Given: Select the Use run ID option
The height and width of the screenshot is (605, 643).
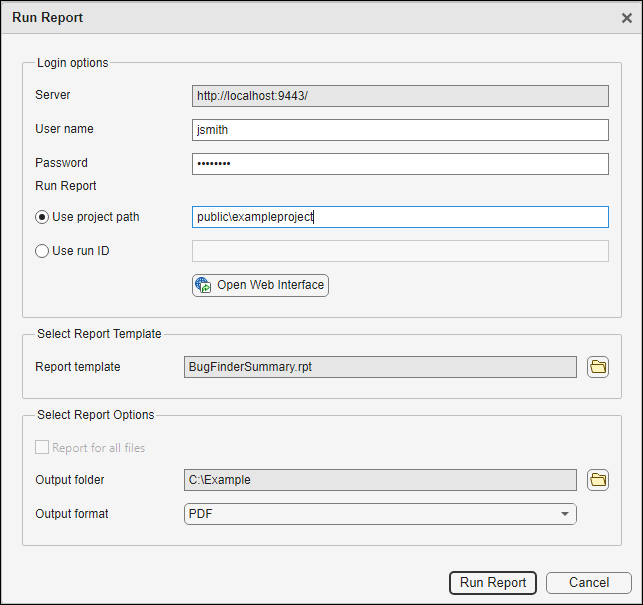Looking at the screenshot, I should (42, 251).
